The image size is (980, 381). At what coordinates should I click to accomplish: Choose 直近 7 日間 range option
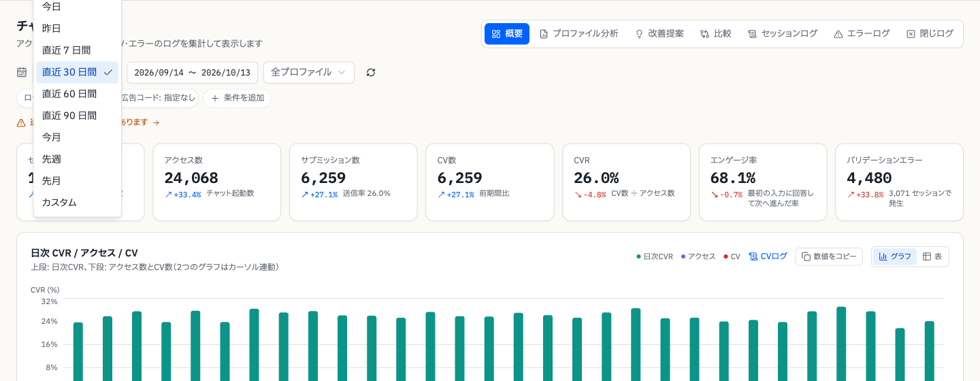[x=77, y=50]
